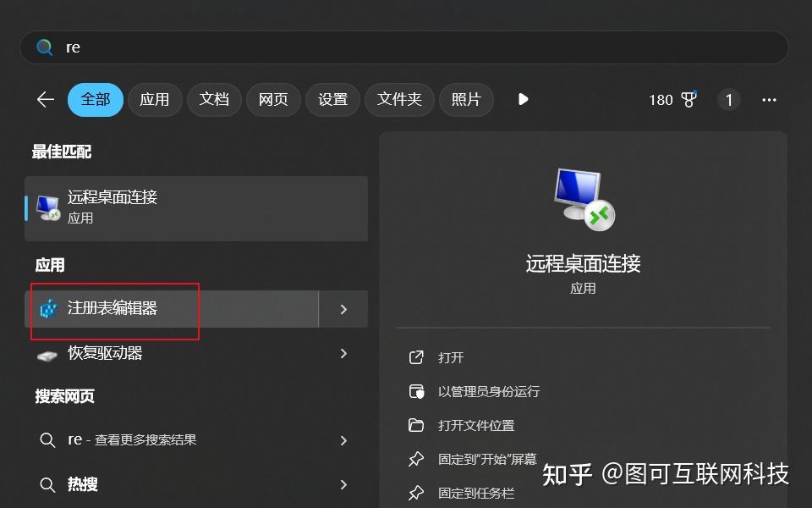812x508 pixels.
Task: Expand chevron for 热搜 suggestion
Action: click(x=343, y=484)
